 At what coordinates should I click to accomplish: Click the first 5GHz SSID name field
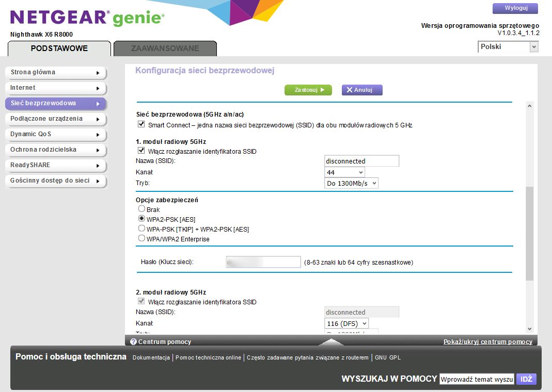(x=361, y=161)
